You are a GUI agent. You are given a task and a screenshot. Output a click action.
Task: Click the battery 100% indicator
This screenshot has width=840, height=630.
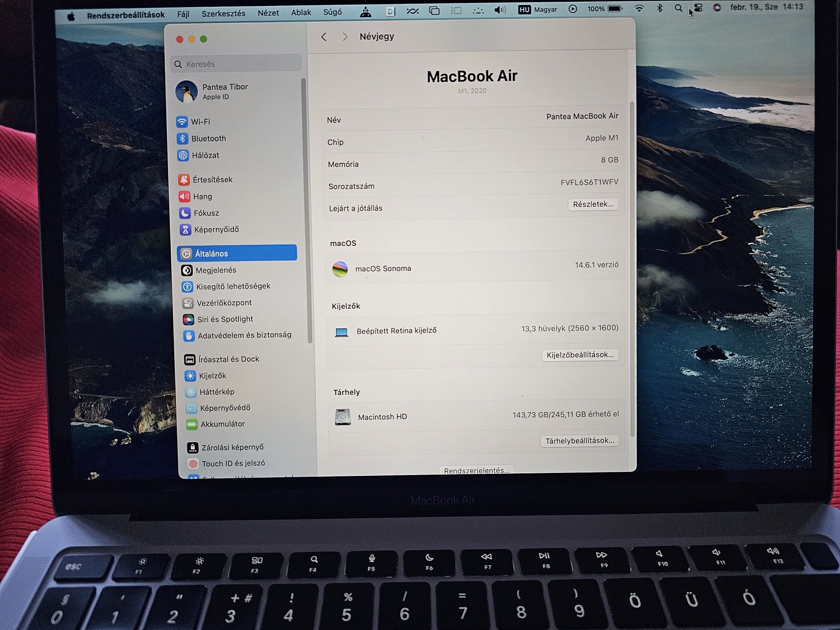coord(604,9)
